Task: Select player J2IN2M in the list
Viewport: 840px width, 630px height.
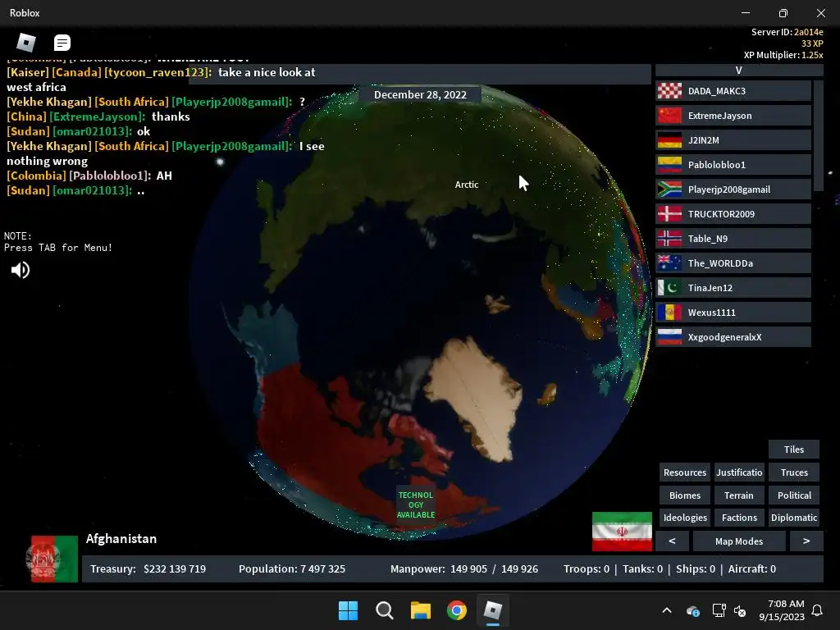Action: (x=733, y=140)
